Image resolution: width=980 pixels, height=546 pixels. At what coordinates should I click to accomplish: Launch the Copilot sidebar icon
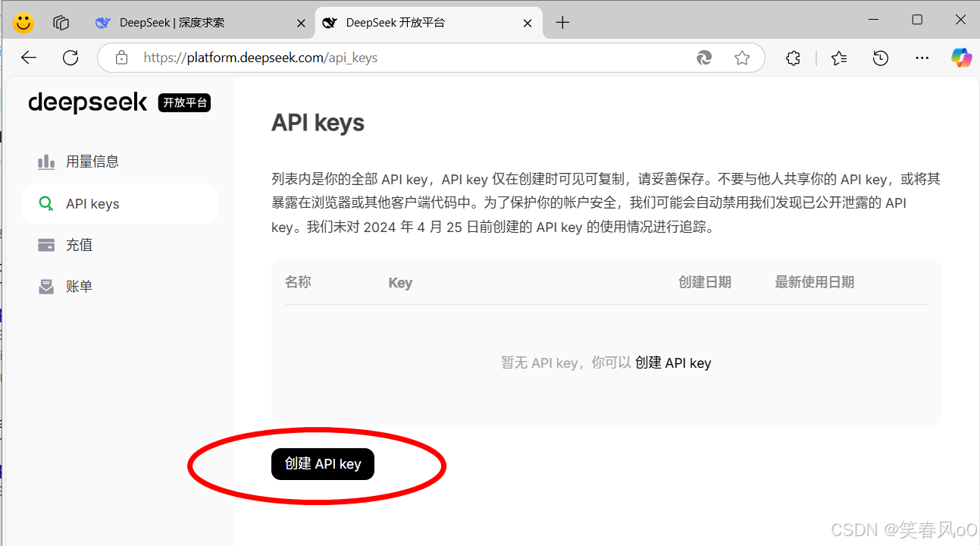click(x=961, y=58)
